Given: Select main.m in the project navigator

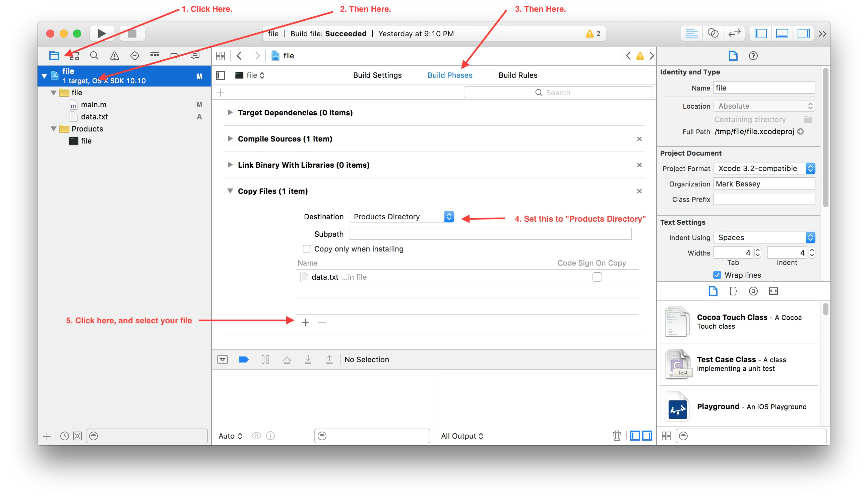Looking at the screenshot, I should point(94,105).
